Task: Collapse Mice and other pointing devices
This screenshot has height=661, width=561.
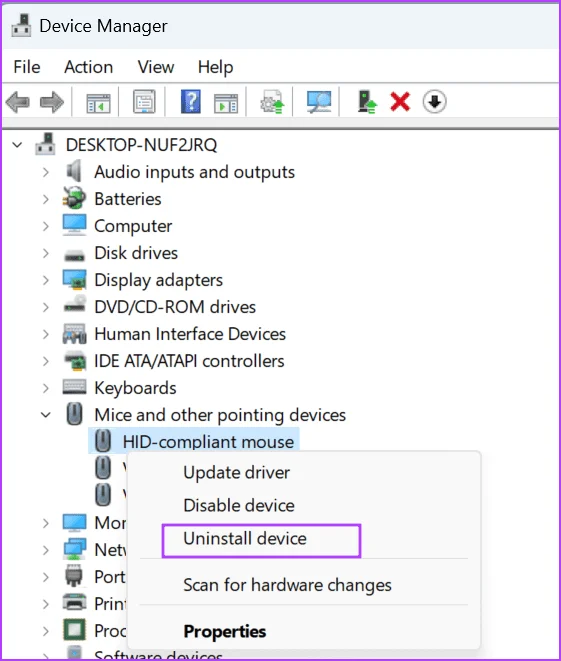Action: point(46,415)
